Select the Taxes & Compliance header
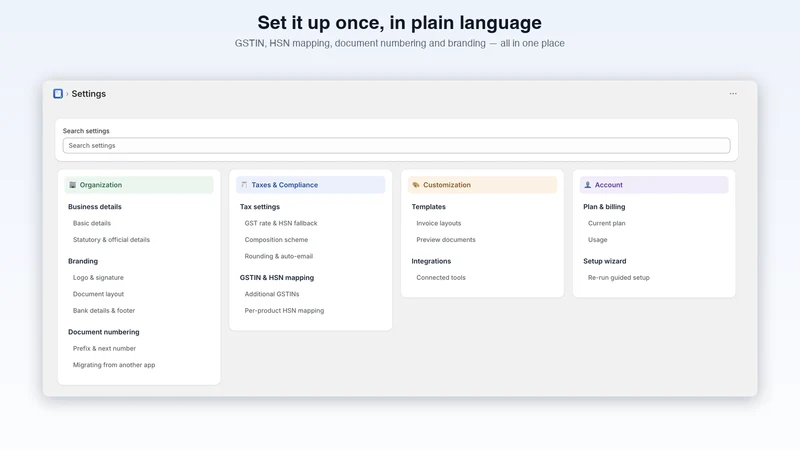The height and width of the screenshot is (450, 800). [x=311, y=185]
